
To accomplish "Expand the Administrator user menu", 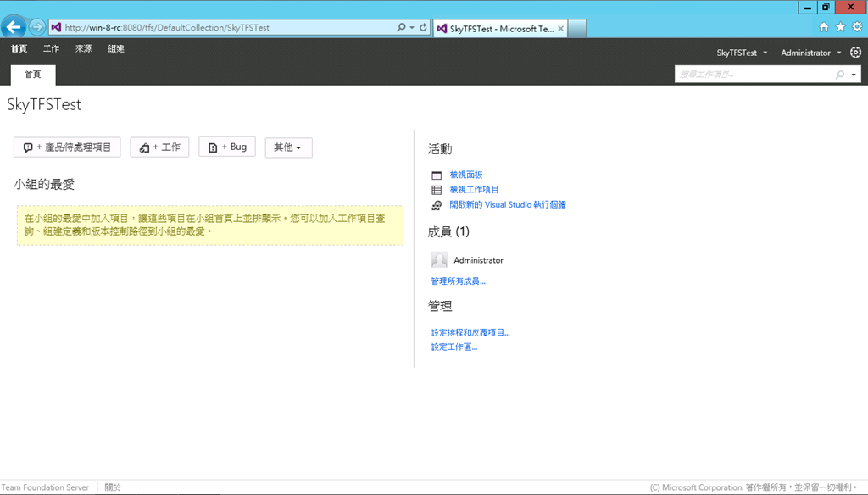I will coord(839,53).
